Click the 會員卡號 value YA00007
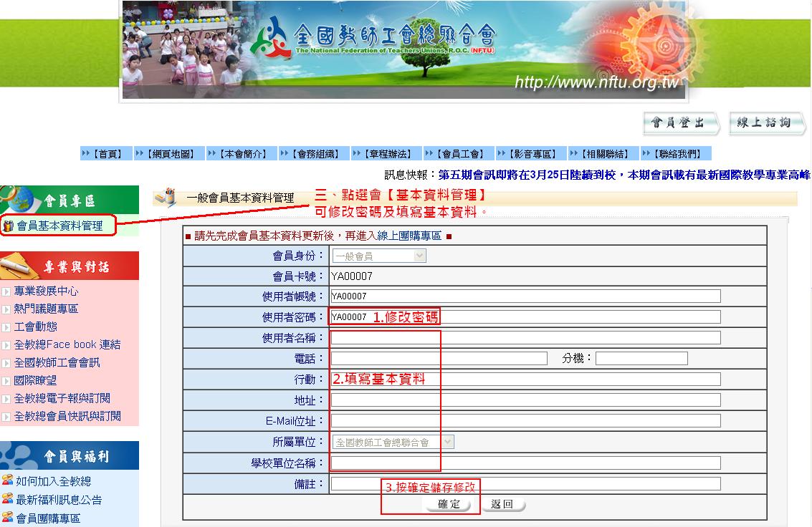The image size is (812, 527). click(x=352, y=276)
